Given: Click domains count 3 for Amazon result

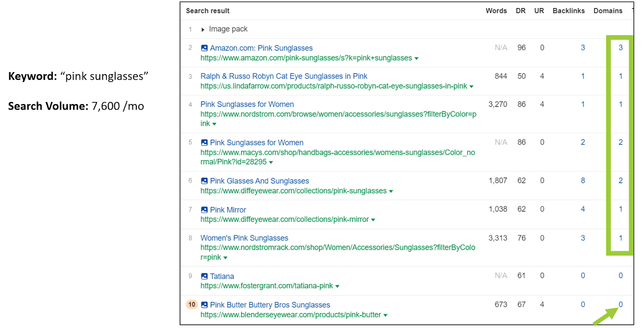Looking at the screenshot, I should click(x=620, y=48).
